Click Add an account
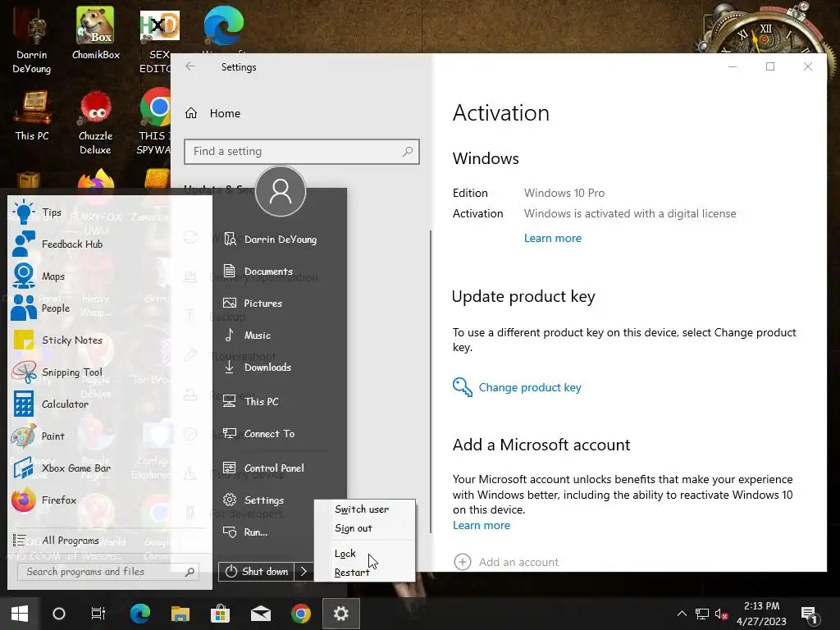840x630 pixels. point(506,562)
